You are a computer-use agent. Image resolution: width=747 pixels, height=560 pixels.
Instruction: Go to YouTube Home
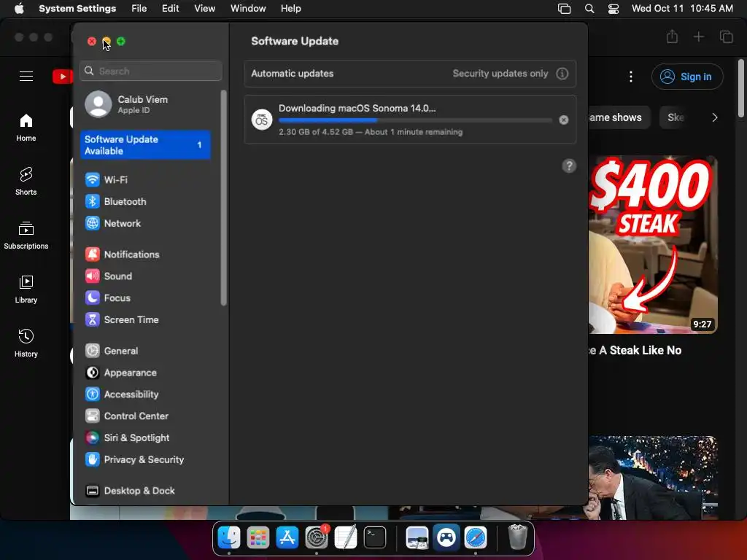click(x=26, y=128)
